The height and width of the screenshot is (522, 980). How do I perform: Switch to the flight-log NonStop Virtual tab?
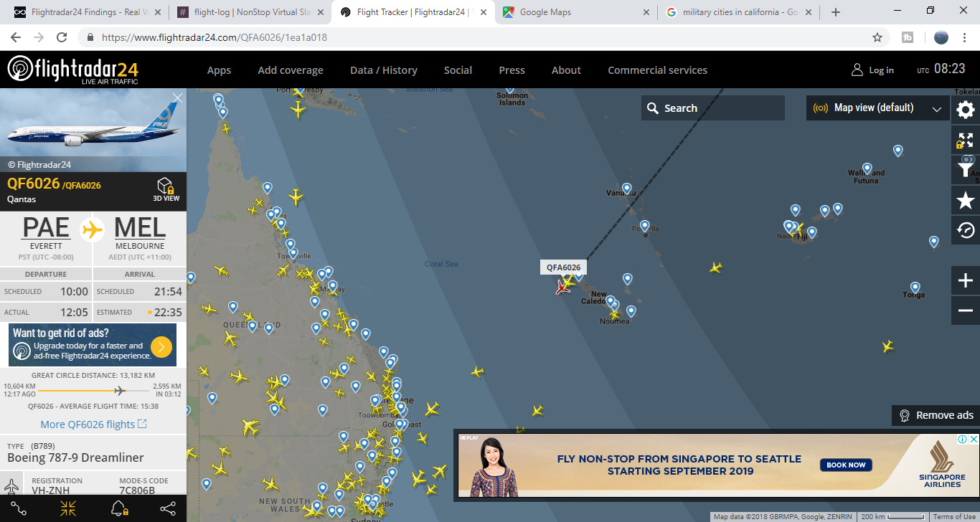(250, 12)
